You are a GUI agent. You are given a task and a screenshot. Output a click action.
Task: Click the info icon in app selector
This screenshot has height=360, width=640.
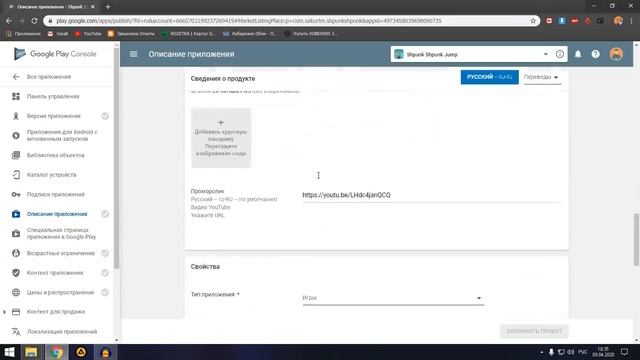(x=560, y=54)
